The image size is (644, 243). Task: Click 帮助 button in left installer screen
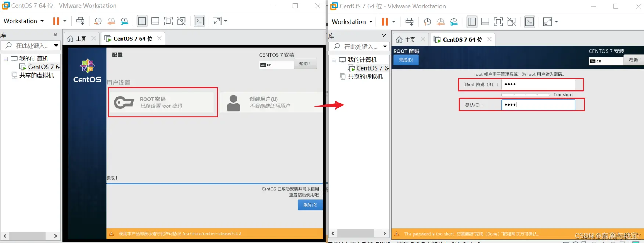point(305,64)
